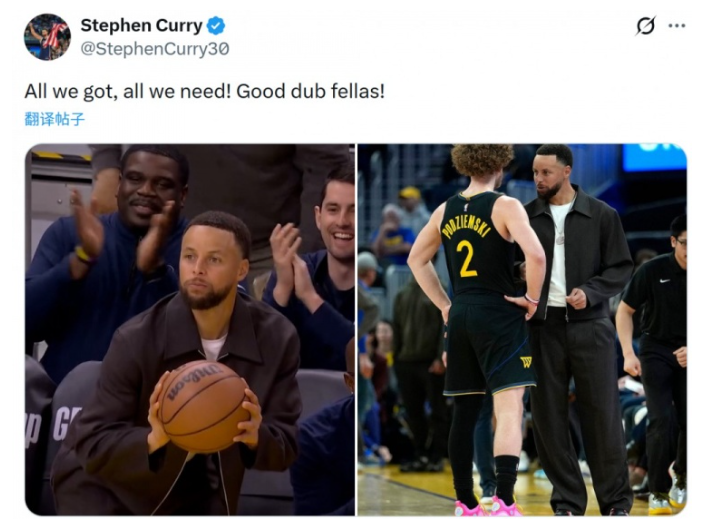The height and width of the screenshot is (525, 701).
Task: Open photo of Curry talking with Podziemski
Action: point(522,330)
